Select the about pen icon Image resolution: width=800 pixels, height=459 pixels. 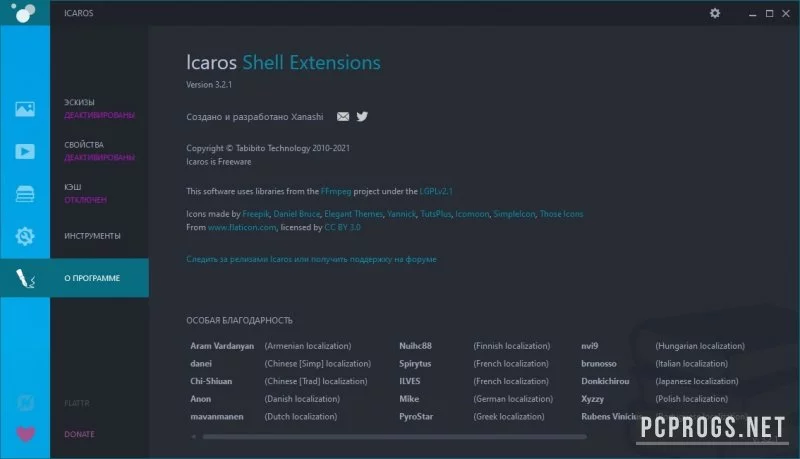click(x=25, y=278)
